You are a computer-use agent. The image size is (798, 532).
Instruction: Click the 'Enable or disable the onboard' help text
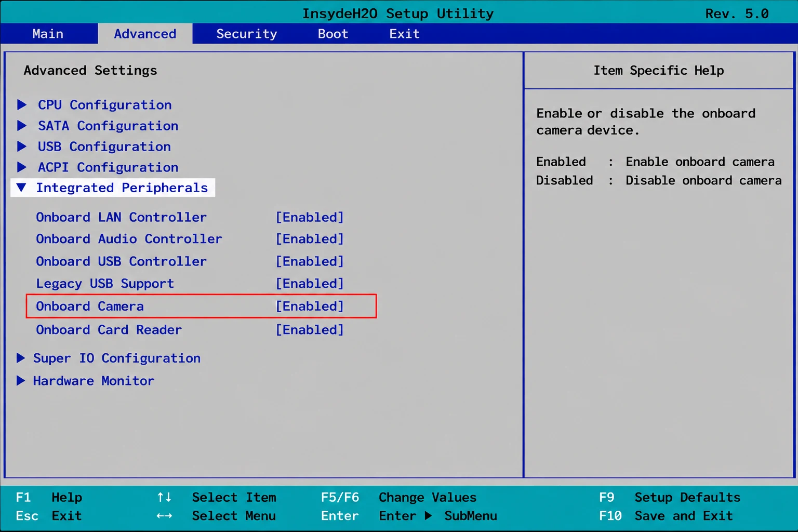pyautogui.click(x=646, y=113)
